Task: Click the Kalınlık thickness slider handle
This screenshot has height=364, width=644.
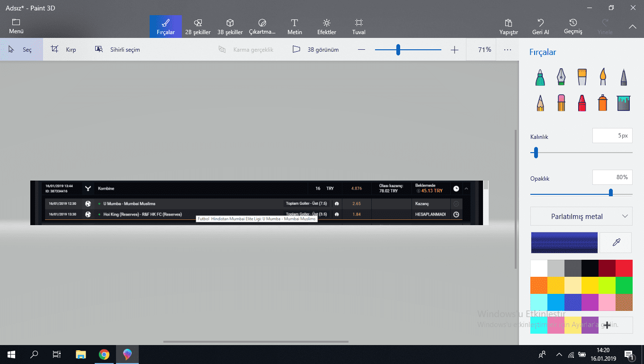Action: pos(536,153)
